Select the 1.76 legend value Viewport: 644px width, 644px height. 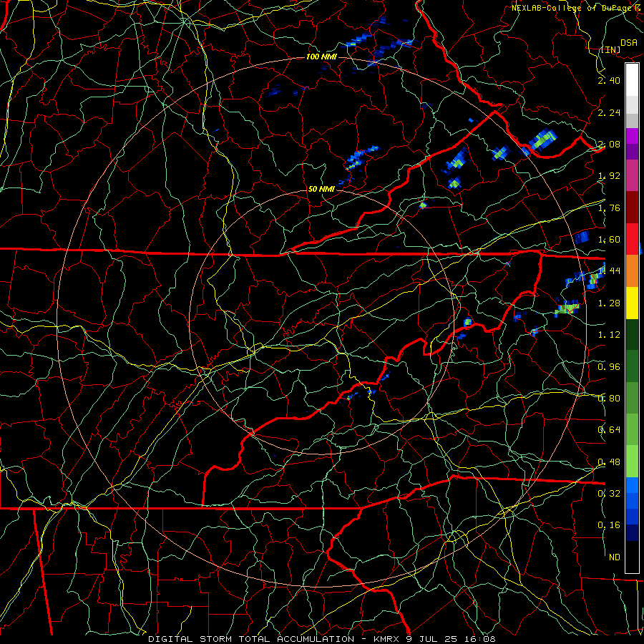point(609,208)
